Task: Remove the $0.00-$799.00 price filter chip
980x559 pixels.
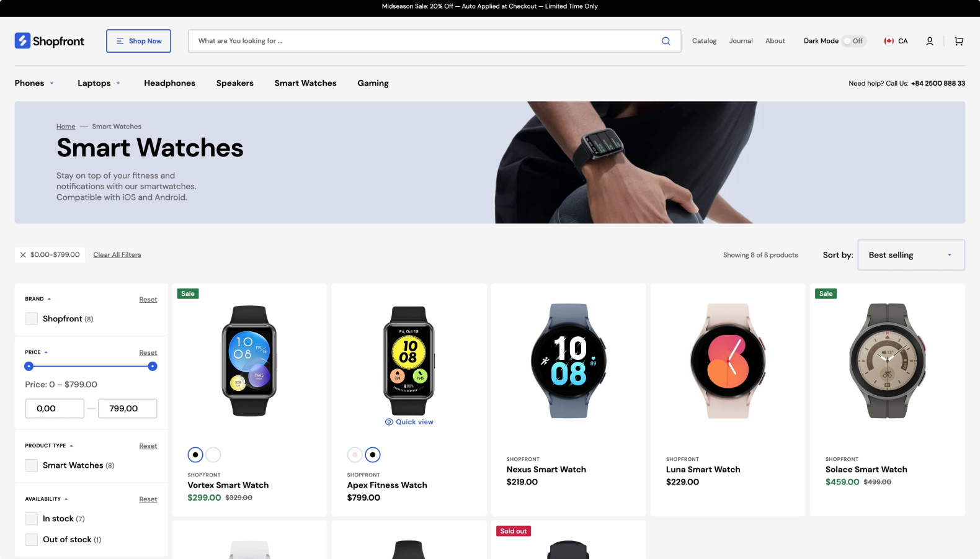Action: (x=23, y=255)
